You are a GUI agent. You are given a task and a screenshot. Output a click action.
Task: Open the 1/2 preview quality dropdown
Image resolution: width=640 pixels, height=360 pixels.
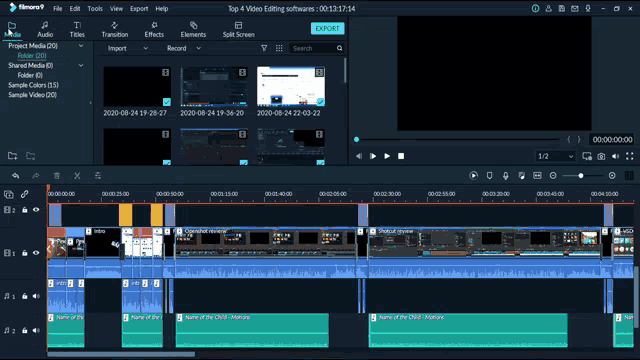point(556,156)
